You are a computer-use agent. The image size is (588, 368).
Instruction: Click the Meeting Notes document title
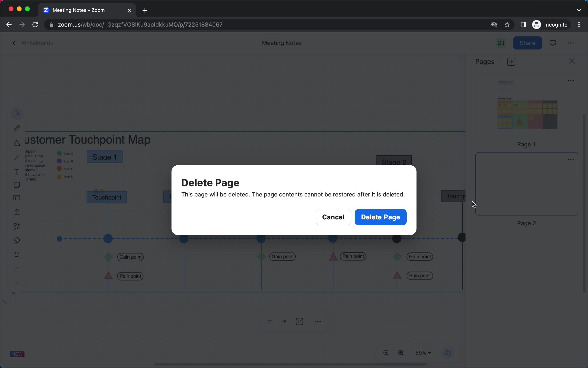(282, 43)
